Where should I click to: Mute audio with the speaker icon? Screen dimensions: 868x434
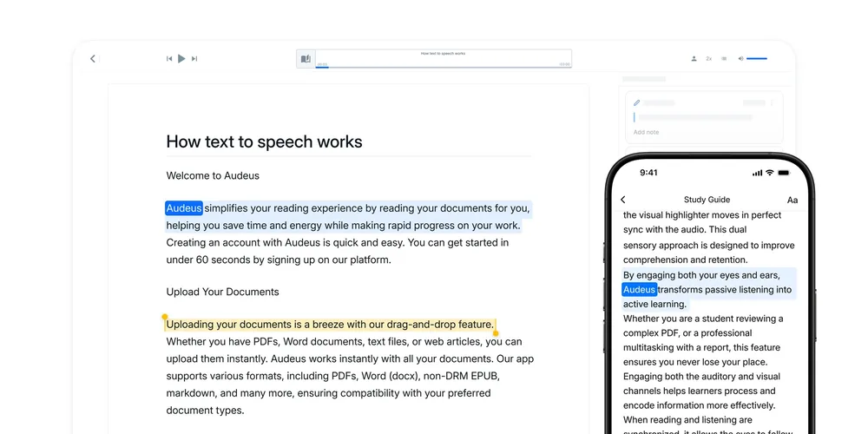740,59
